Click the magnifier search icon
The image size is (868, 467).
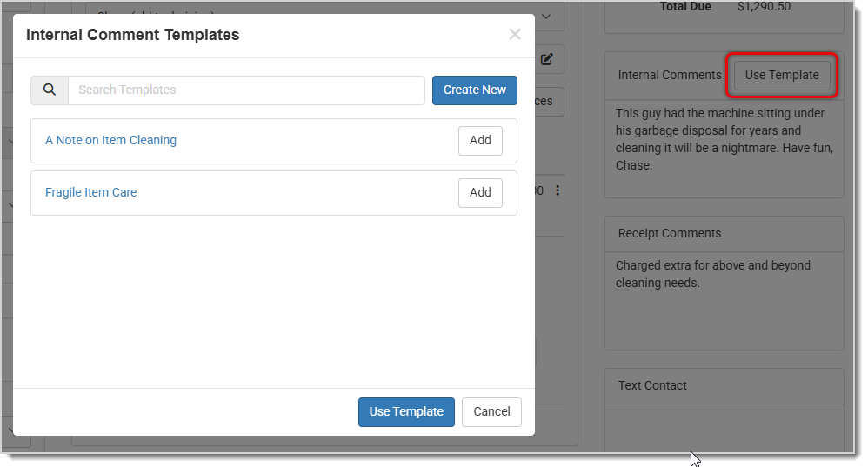(50, 90)
